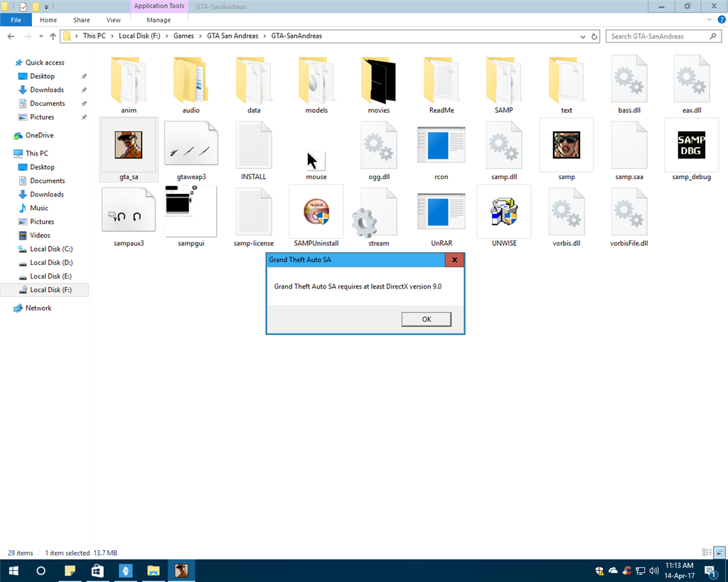Select the samp_debug application icon

tap(691, 145)
